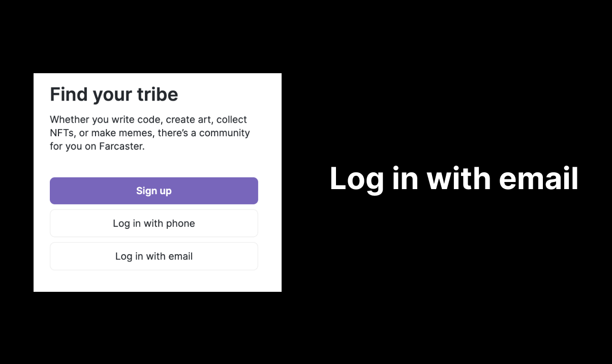Choose Log in with email option
Screen dimensions: 612x364
pyautogui.click(x=154, y=256)
